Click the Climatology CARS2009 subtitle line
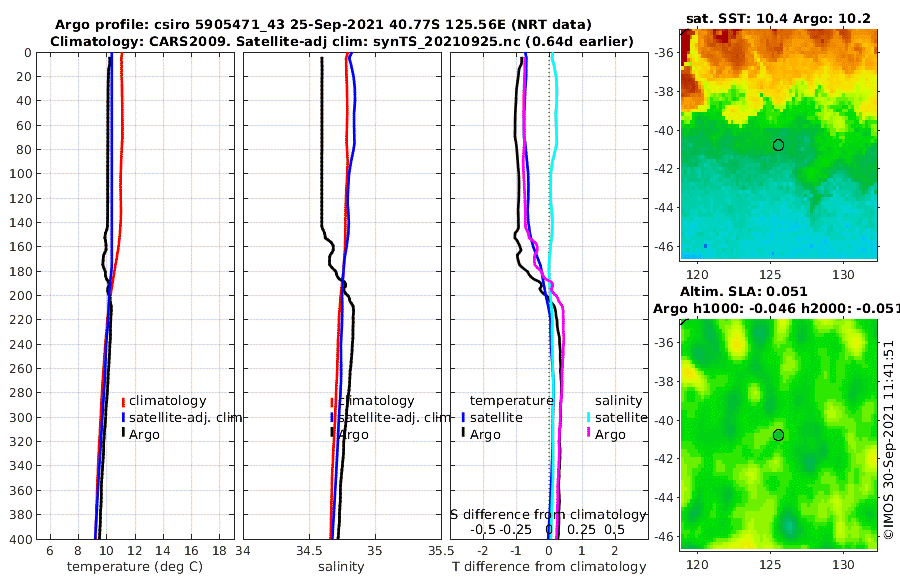 [x=342, y=41]
